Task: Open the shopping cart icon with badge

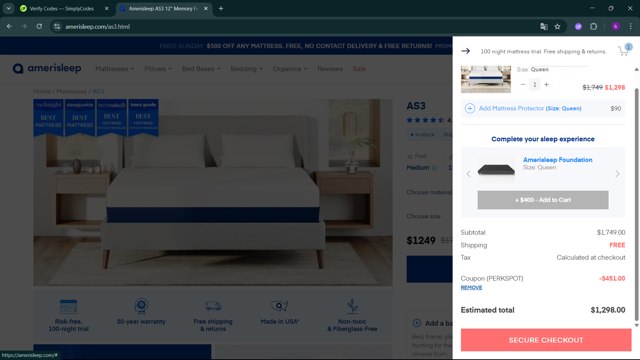Action: (624, 50)
